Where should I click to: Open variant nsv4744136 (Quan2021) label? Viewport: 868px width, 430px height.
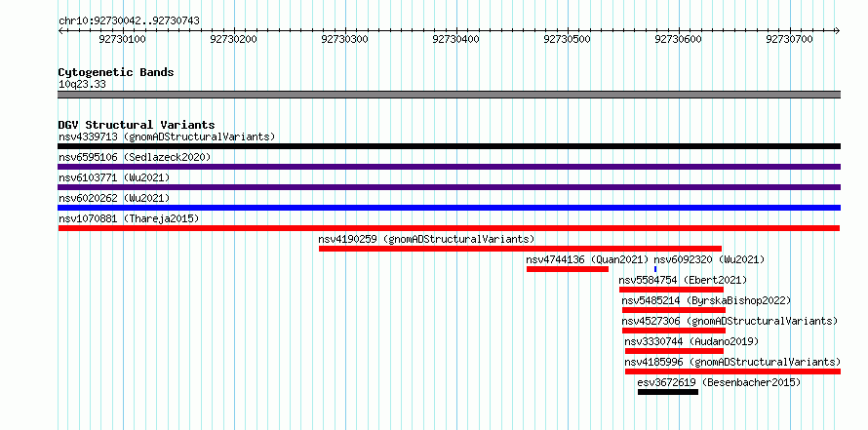pos(587,259)
